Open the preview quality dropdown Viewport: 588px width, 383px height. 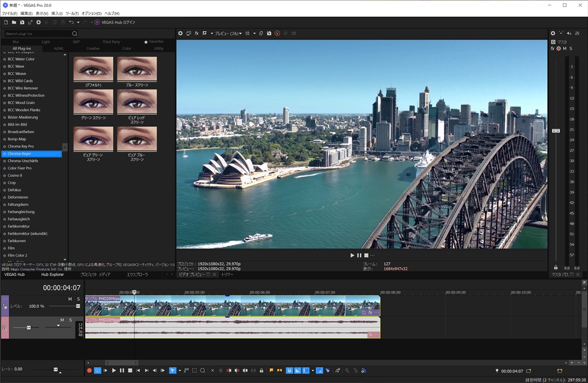click(228, 33)
